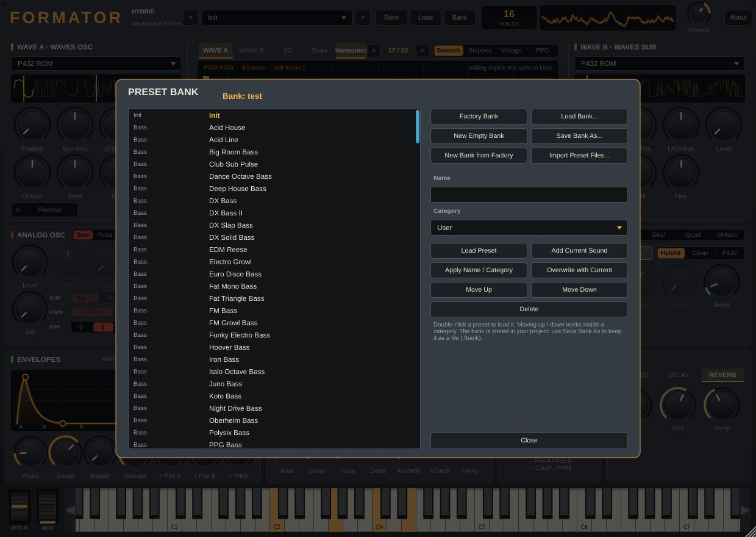Select the DX Slap Bass preset
The height and width of the screenshot is (537, 756).
coord(272,225)
